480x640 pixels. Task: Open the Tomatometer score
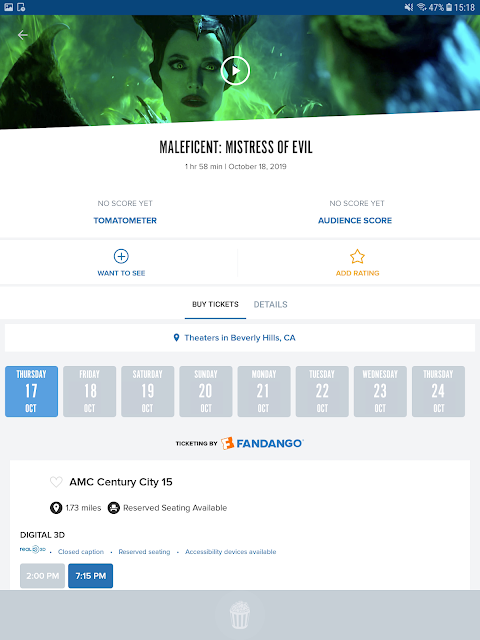(125, 220)
